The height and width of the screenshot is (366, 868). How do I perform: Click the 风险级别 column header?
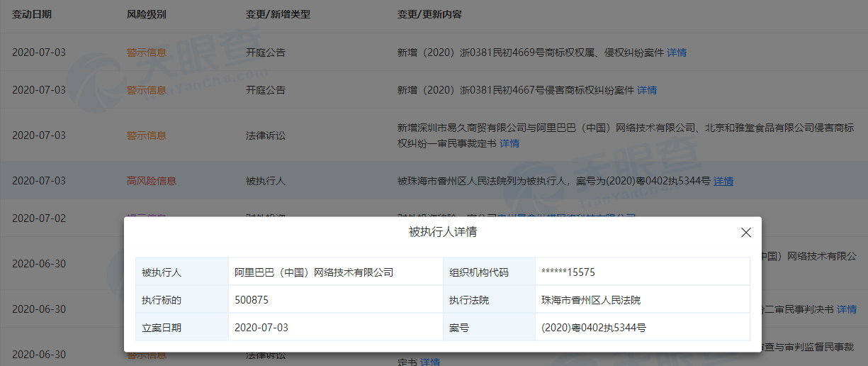point(147,14)
